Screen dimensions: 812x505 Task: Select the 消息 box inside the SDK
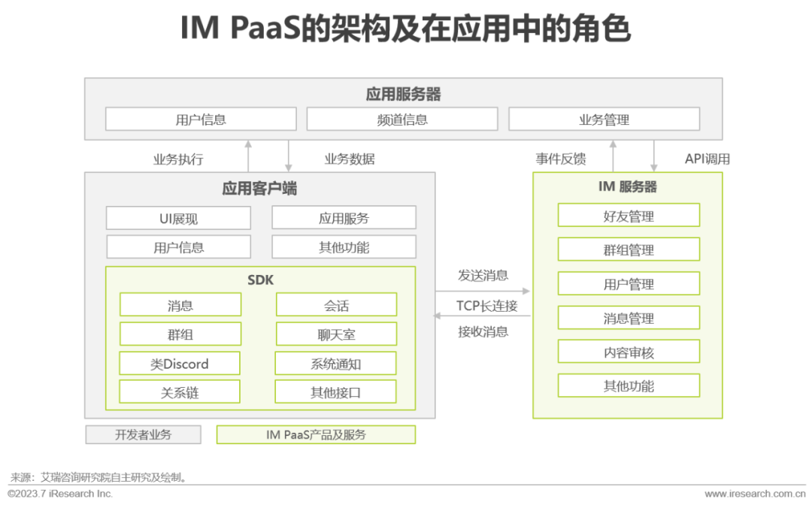(x=180, y=304)
